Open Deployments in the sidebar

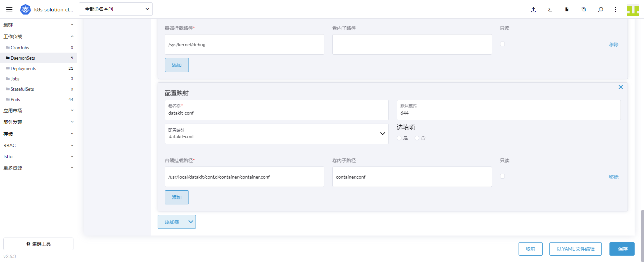38,68
